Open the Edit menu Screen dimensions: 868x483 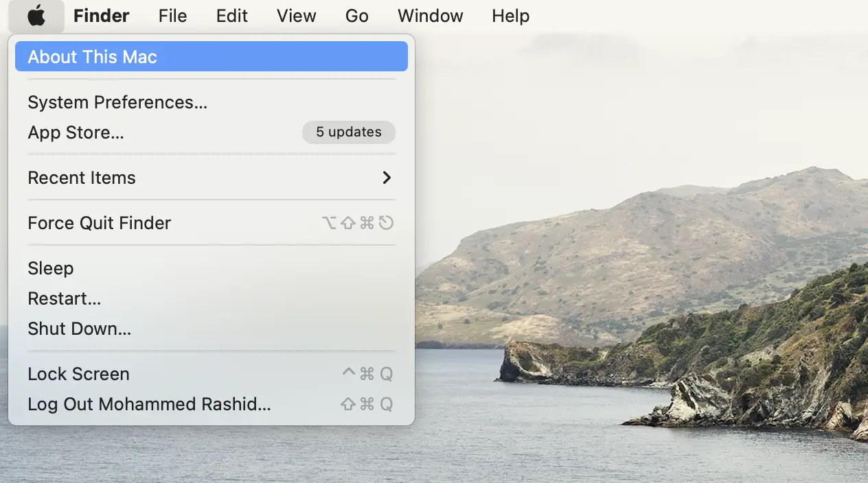pos(231,16)
